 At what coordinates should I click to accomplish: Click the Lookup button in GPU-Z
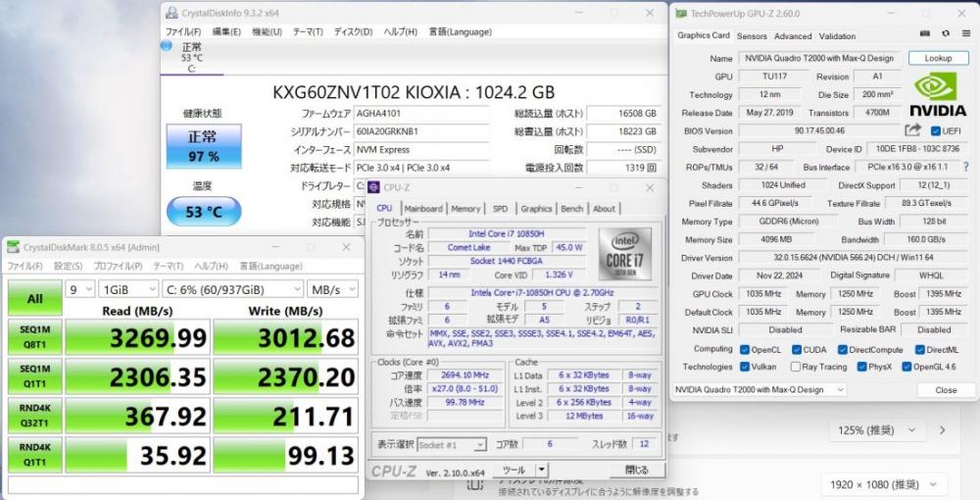pos(938,58)
